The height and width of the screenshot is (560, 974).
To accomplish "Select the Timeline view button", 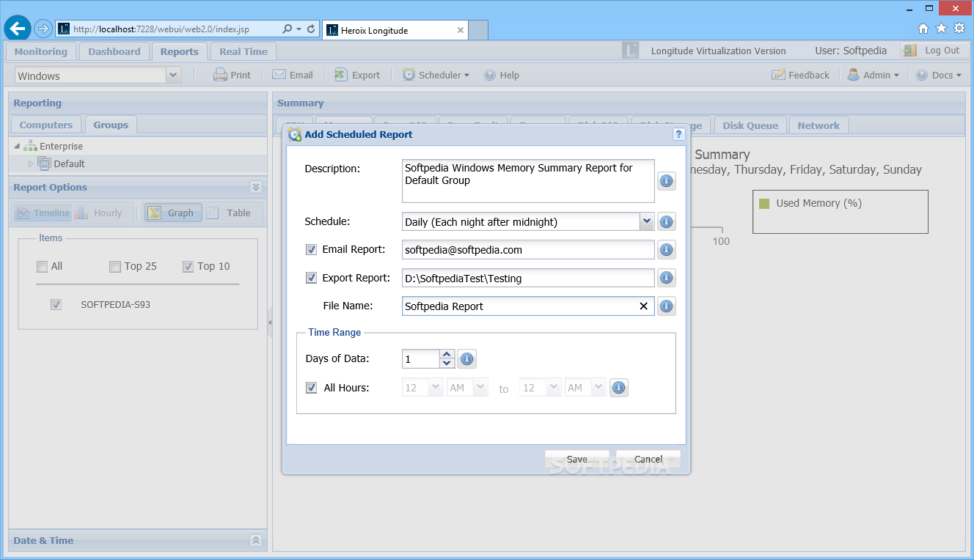I will 43,213.
